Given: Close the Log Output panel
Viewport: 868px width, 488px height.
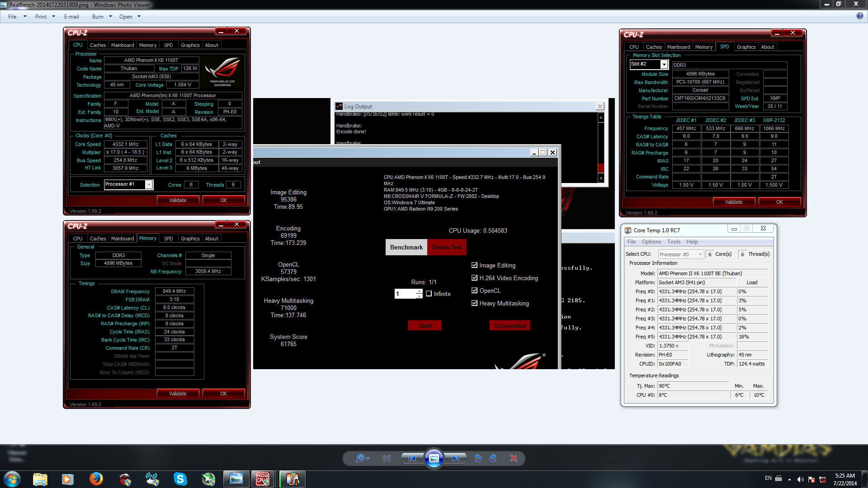Looking at the screenshot, I should click(x=600, y=107).
